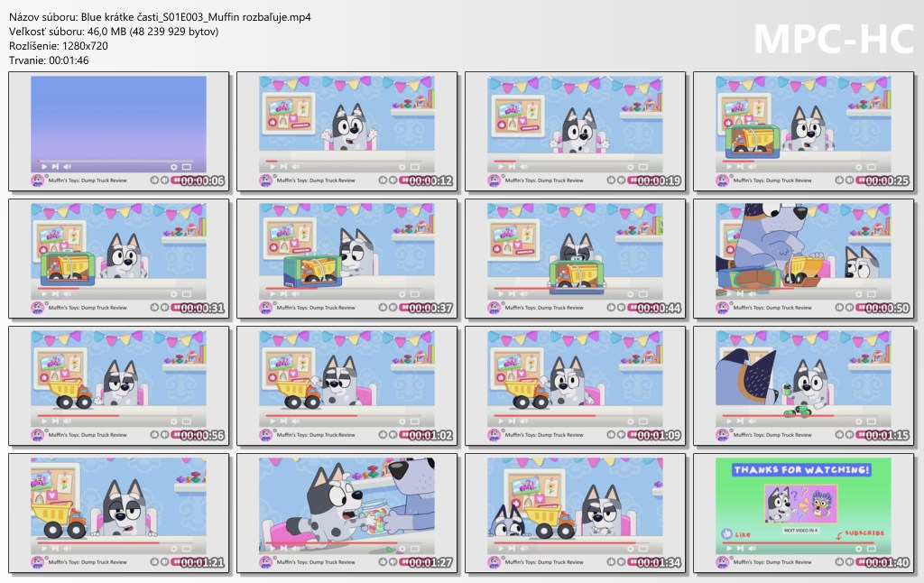Screen dimensions: 924x583
Task: Toggle the speaker icon in the 00:01:40 frame
Action: coord(753,548)
